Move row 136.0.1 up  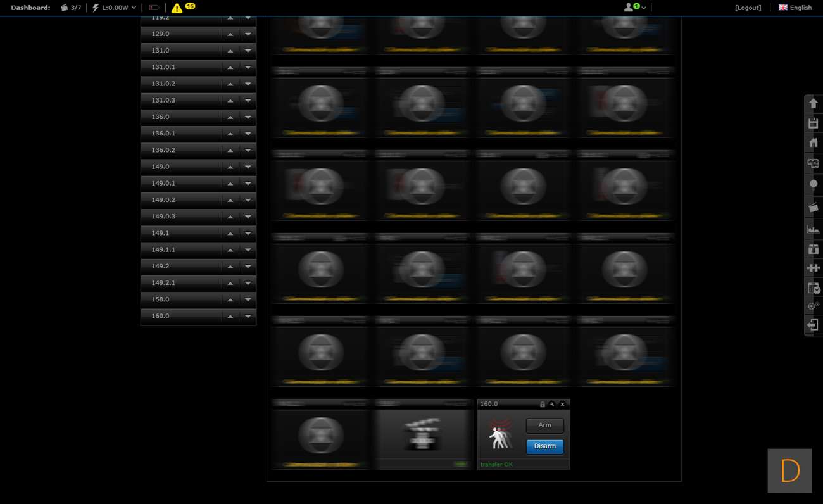pos(230,134)
